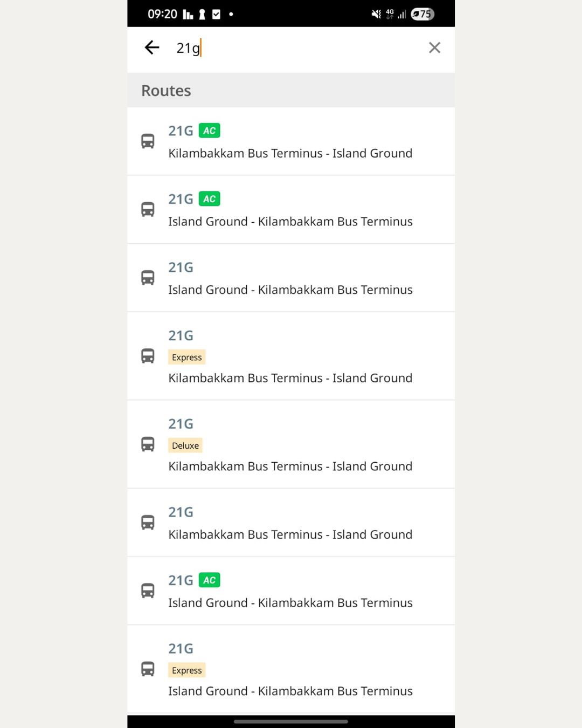Image resolution: width=582 pixels, height=728 pixels.
Task: Tap bus icon beside 21G Deluxe route
Action: pos(148,444)
